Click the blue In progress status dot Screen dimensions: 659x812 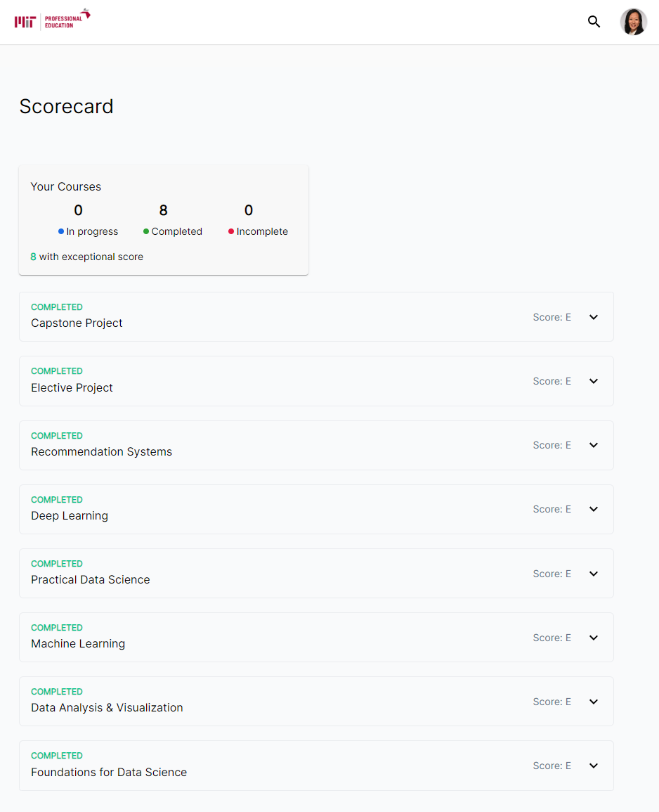click(x=61, y=231)
